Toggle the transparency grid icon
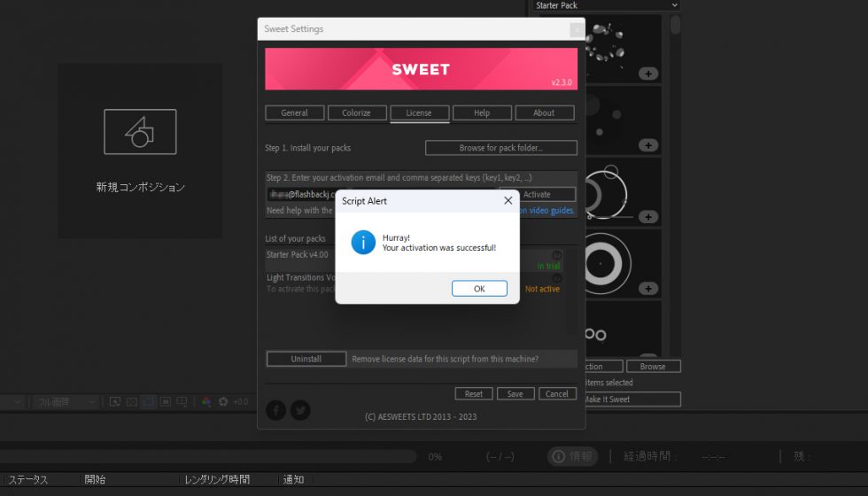 coord(132,402)
